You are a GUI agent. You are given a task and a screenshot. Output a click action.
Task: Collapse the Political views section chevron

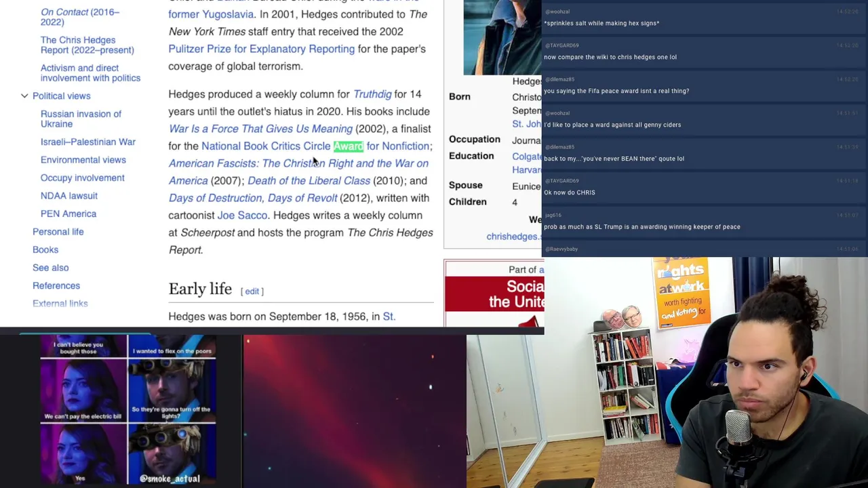[24, 96]
